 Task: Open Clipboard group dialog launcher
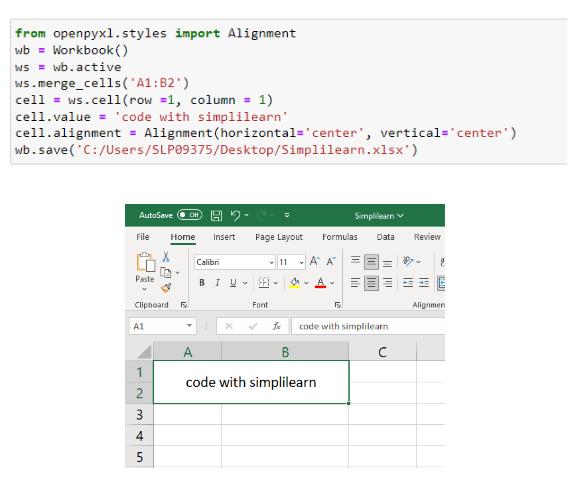pyautogui.click(x=183, y=305)
